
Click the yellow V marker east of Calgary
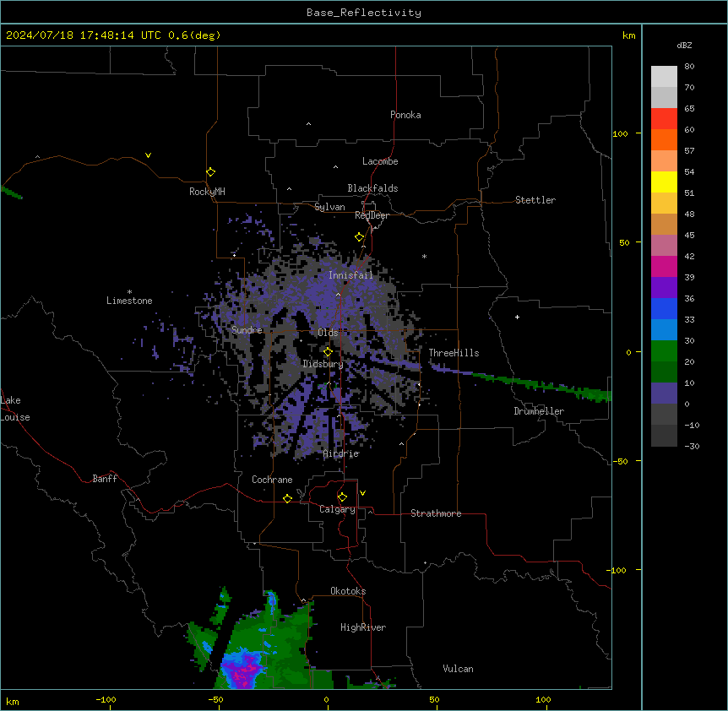tap(362, 493)
